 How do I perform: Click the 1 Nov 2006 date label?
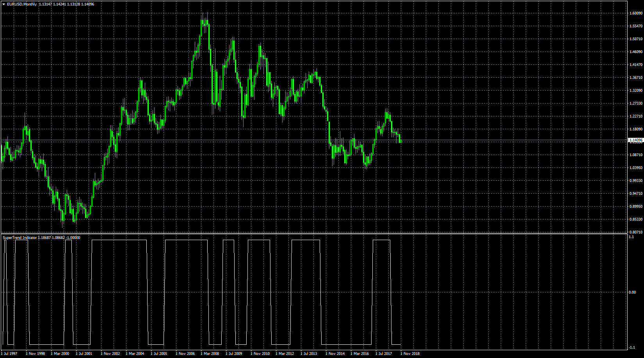(x=185, y=354)
